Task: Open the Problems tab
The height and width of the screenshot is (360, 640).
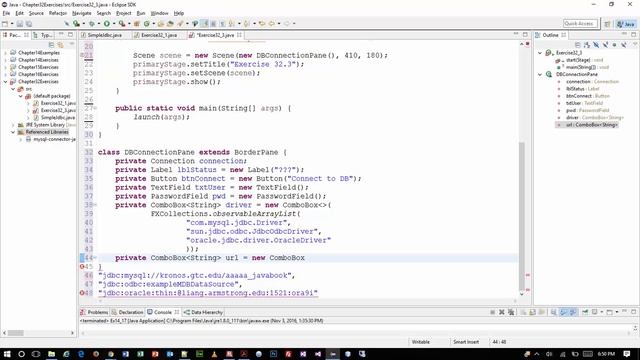Action: coord(94,312)
